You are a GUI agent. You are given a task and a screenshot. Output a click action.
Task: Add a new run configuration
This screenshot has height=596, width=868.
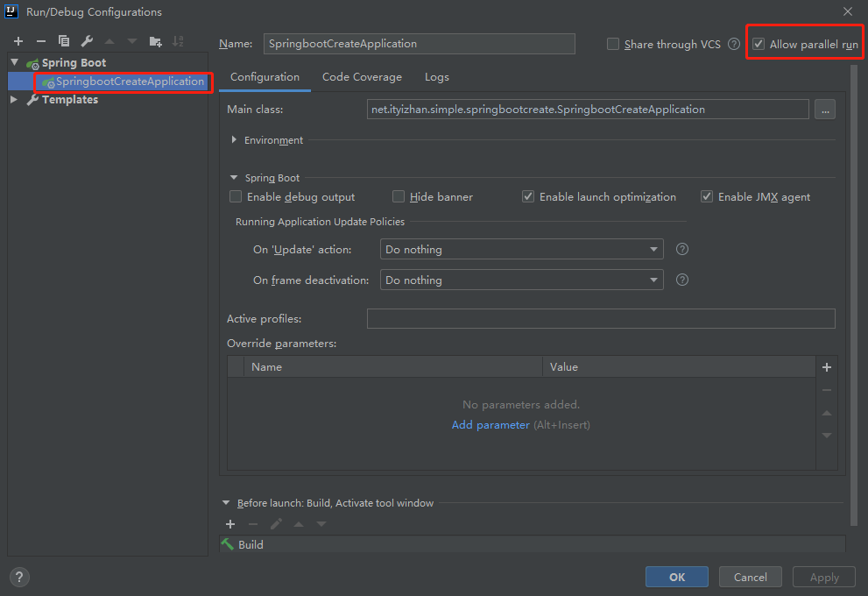point(18,41)
